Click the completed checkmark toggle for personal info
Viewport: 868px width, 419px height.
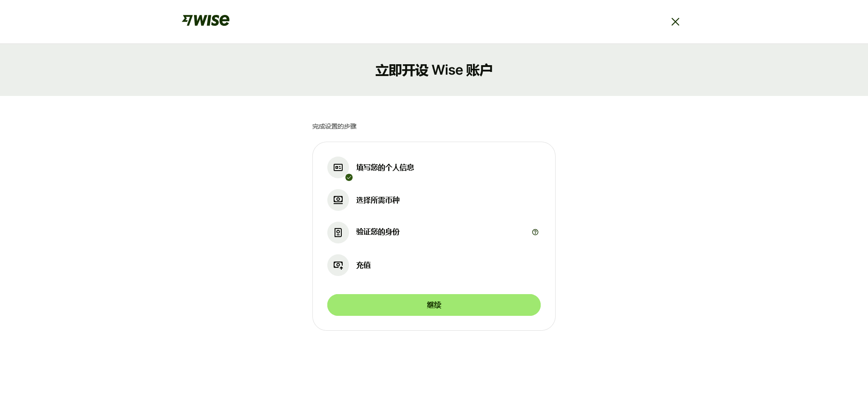tap(349, 177)
